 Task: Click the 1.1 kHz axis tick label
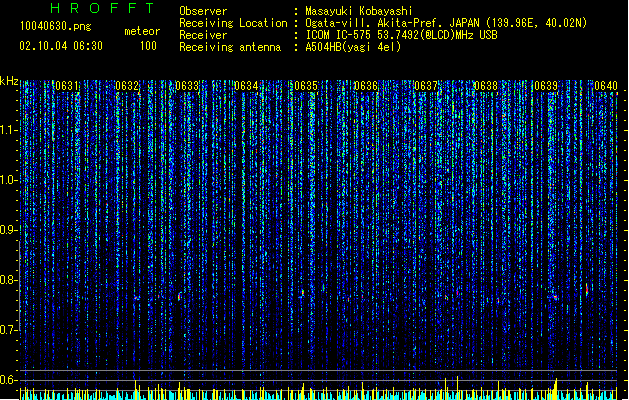click(8, 130)
